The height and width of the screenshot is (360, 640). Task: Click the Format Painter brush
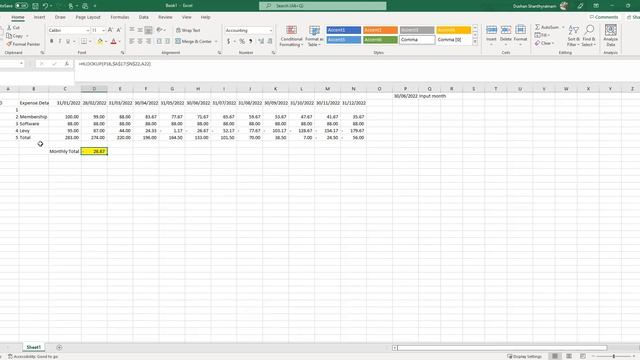pos(23,44)
